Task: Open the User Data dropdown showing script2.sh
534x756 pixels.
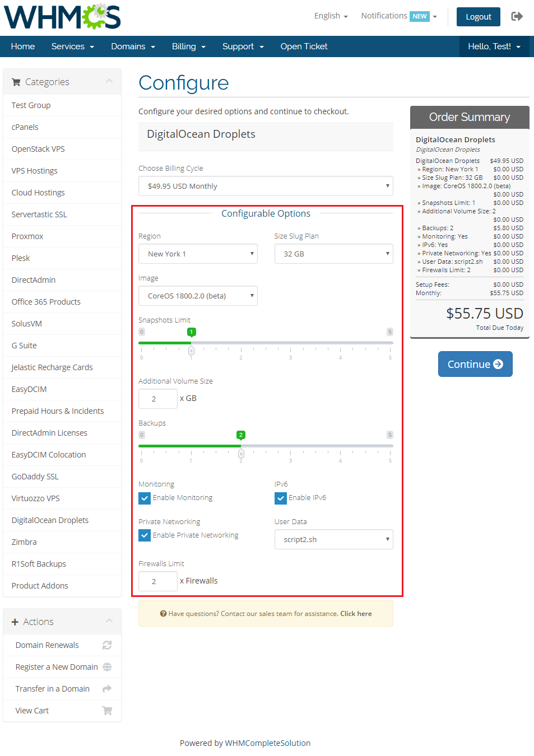Action: click(x=334, y=539)
